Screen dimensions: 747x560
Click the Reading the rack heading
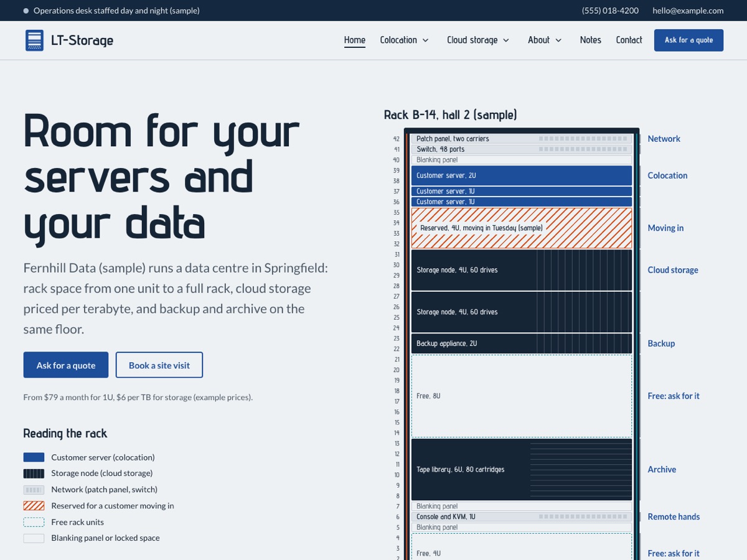(x=65, y=434)
